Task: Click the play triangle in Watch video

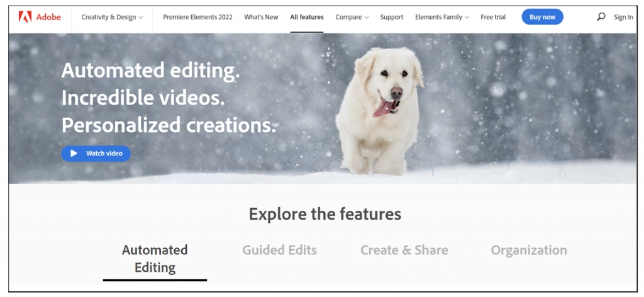Action: pyautogui.click(x=74, y=154)
